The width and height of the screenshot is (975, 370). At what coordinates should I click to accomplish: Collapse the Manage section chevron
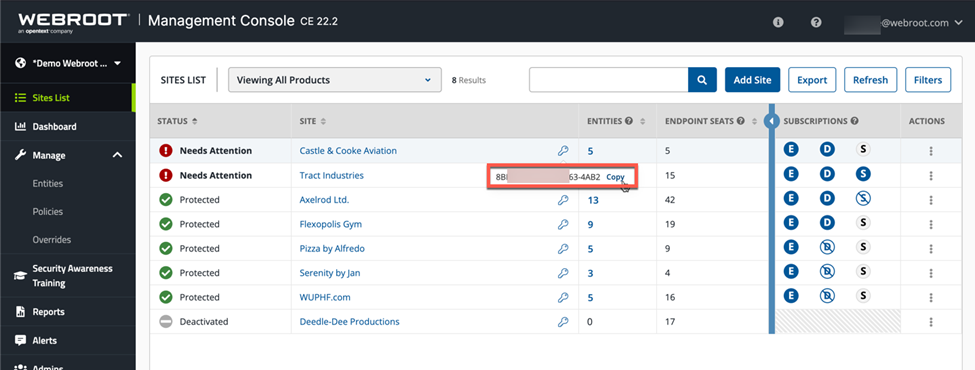coord(117,155)
